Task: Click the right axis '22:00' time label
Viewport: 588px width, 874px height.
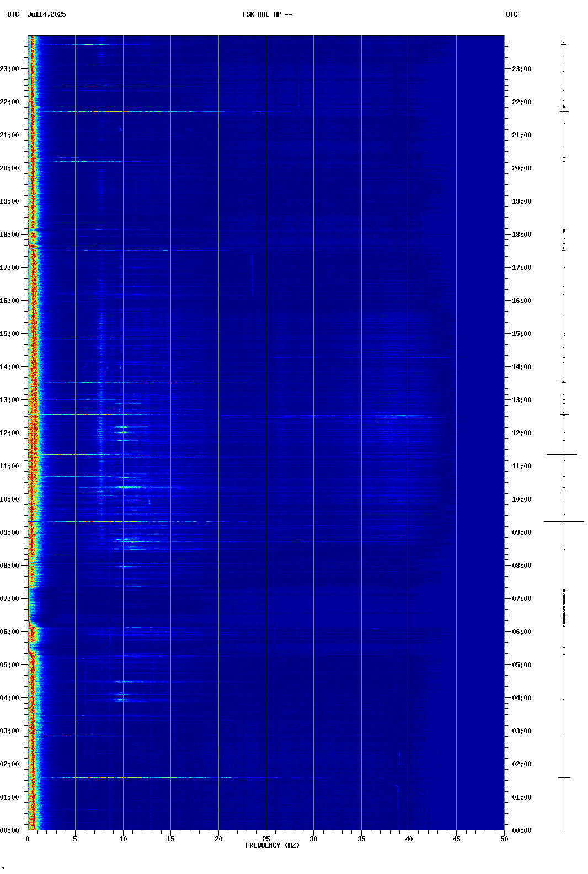Action: coord(522,102)
